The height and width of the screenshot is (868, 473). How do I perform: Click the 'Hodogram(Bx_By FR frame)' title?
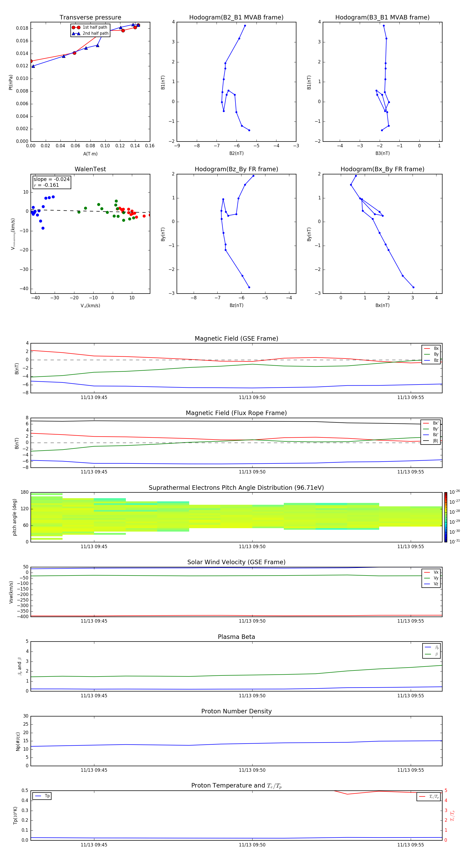[x=382, y=169]
